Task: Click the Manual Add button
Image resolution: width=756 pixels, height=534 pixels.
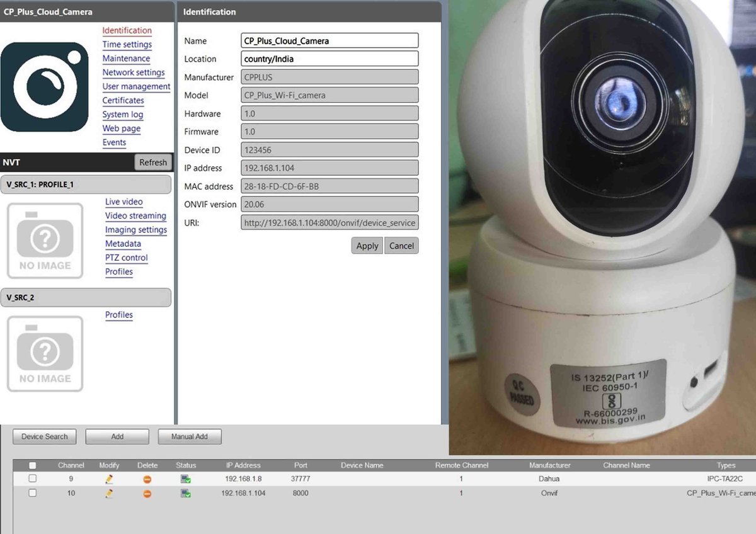Action: [190, 436]
